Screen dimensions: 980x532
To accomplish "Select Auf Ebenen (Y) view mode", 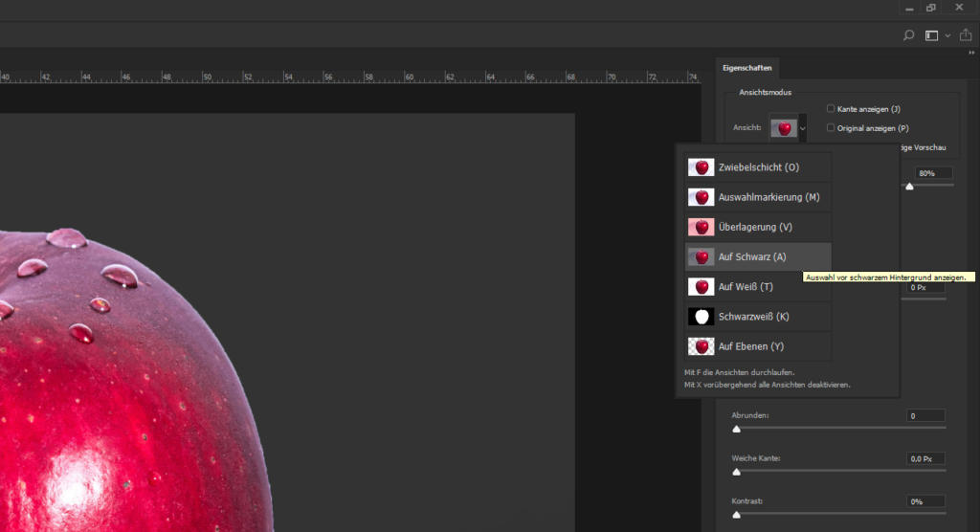I will click(x=758, y=346).
